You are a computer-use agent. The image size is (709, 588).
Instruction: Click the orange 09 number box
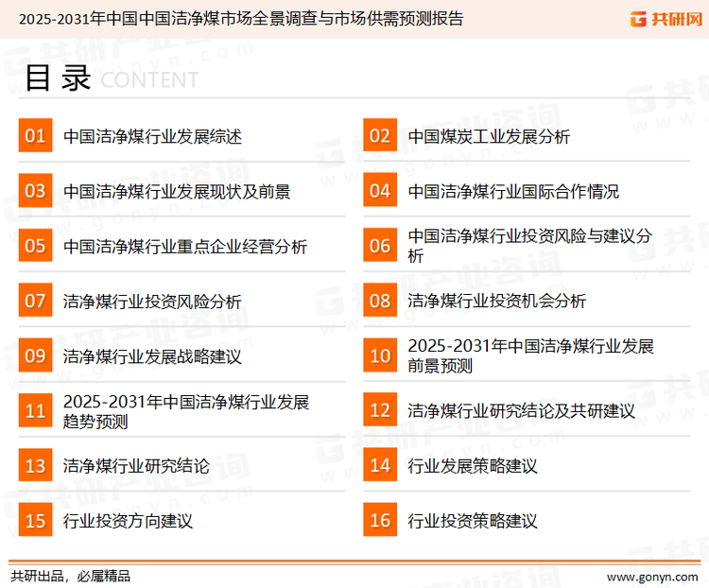[35, 355]
